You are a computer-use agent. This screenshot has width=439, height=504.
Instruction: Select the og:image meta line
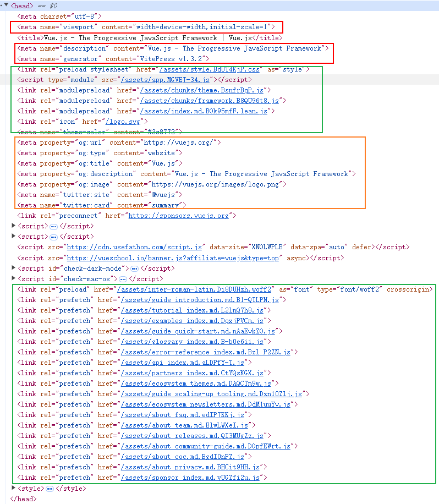[x=152, y=184]
